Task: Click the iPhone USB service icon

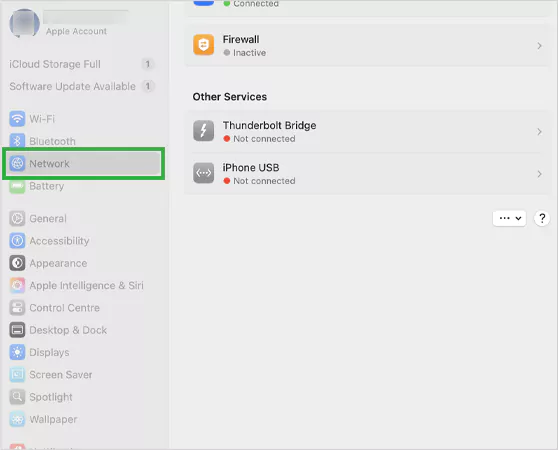Action: (204, 173)
